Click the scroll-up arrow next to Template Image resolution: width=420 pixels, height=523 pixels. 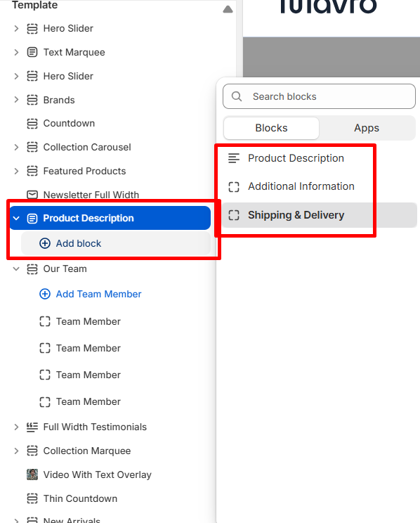click(x=228, y=9)
